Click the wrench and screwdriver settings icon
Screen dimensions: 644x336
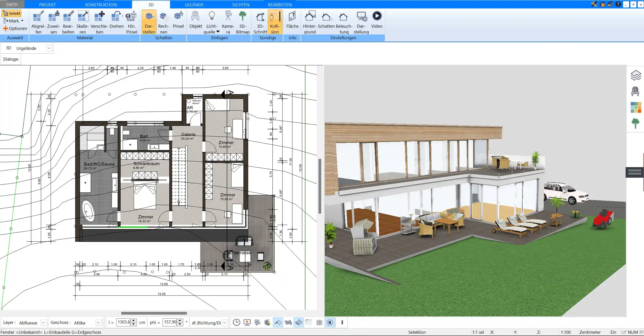tap(594, 4)
